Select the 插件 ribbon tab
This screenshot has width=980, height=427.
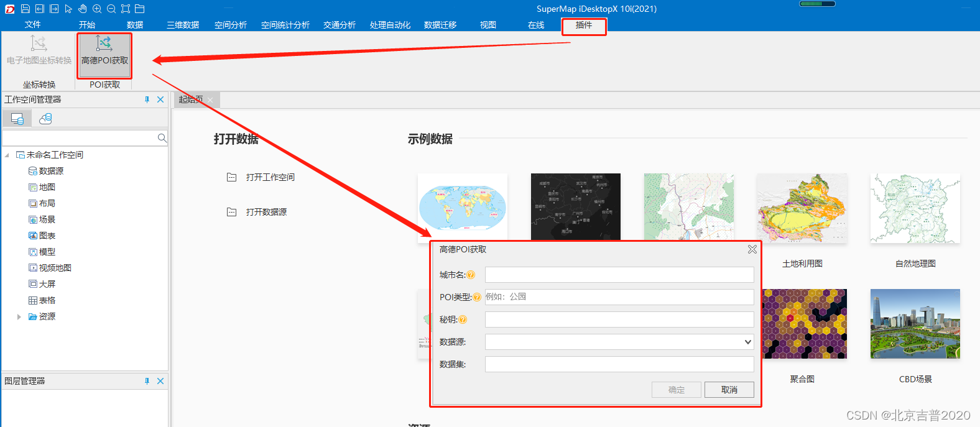[x=584, y=25]
